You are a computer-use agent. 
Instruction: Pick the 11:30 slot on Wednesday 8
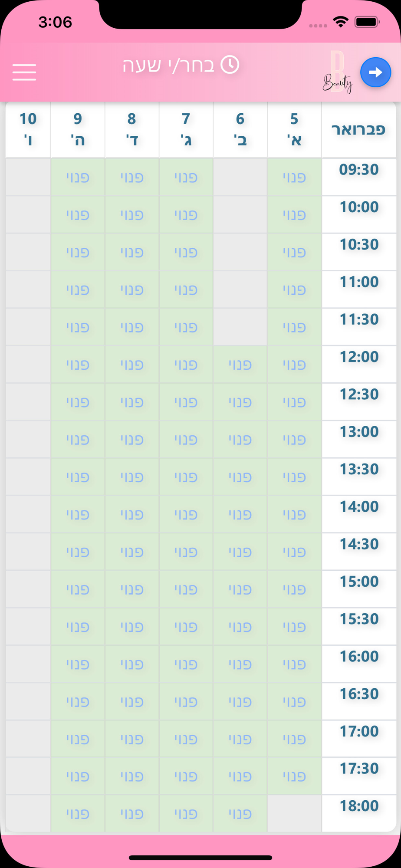(132, 327)
